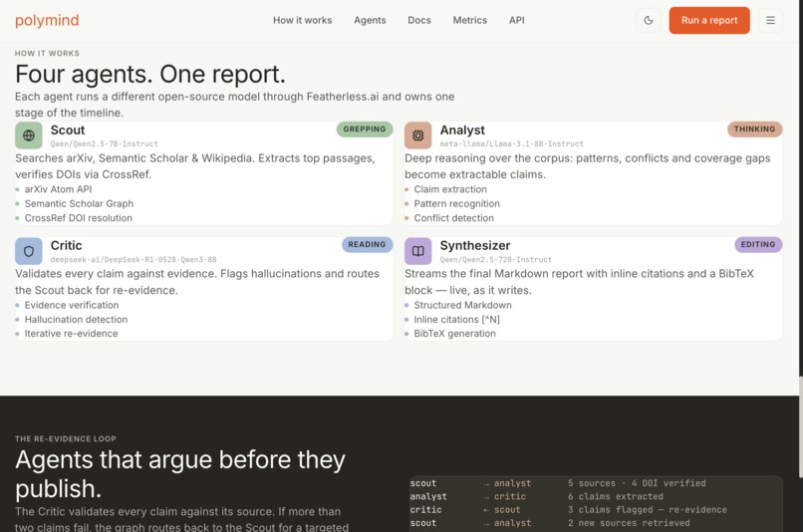Click the CrossRef DOI resolution list item

(79, 218)
